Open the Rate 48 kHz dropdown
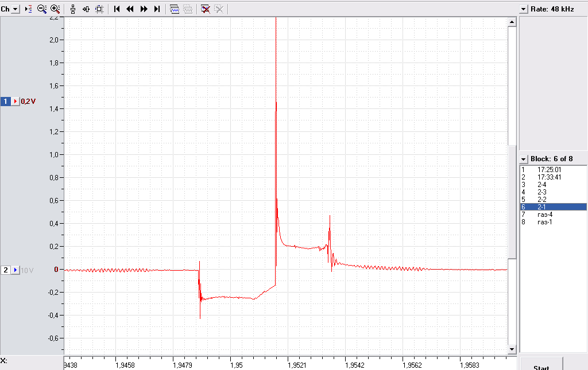 click(524, 9)
